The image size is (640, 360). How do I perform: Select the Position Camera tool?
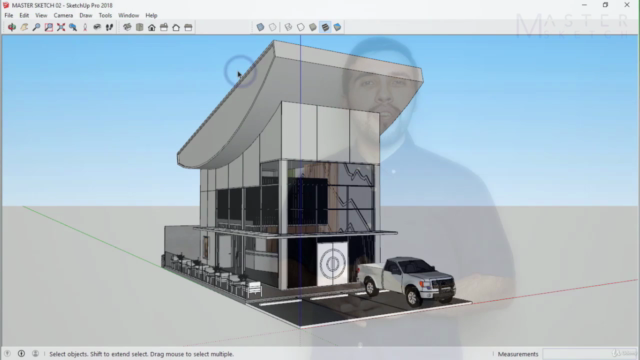click(85, 27)
